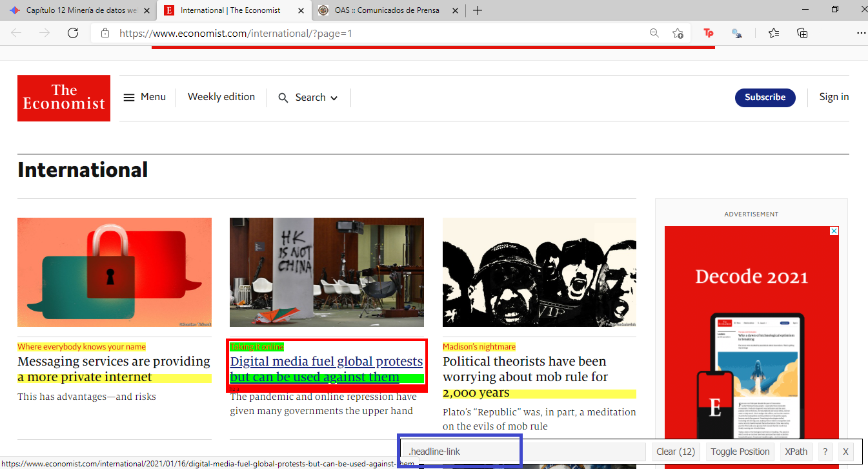Click the red Tp extension icon
This screenshot has height=469, width=868.
pos(709,33)
